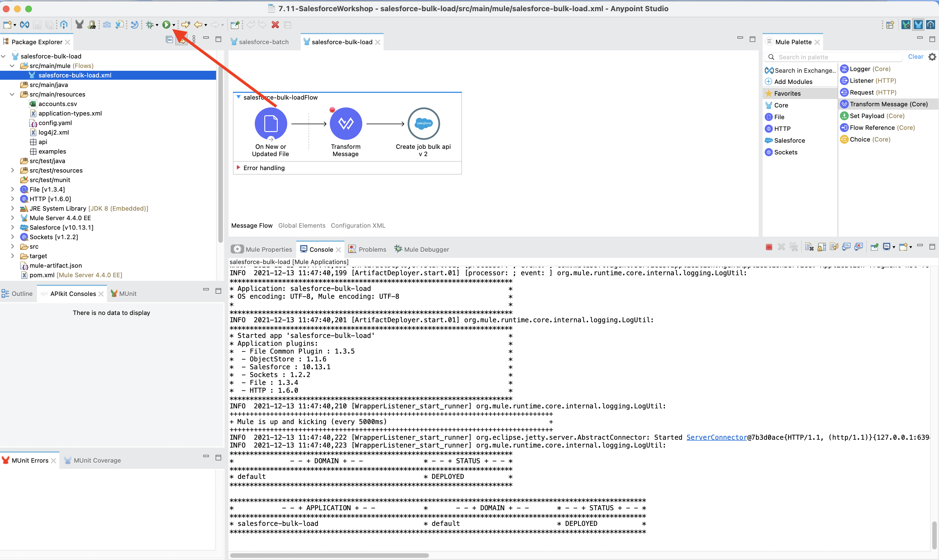Expand the src/test/resources folder
Screen dimensions: 939x560
pyautogui.click(x=13, y=170)
